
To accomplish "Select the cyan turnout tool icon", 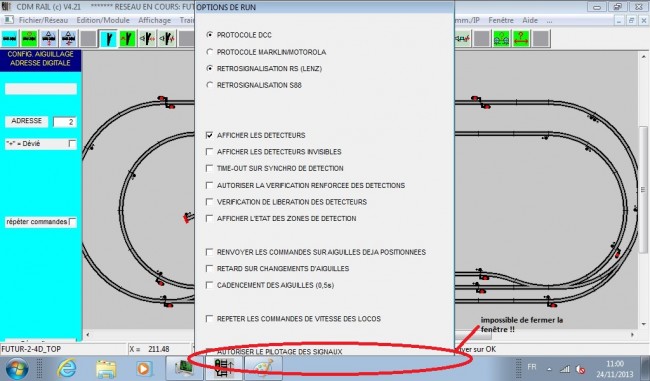I will [x=109, y=39].
